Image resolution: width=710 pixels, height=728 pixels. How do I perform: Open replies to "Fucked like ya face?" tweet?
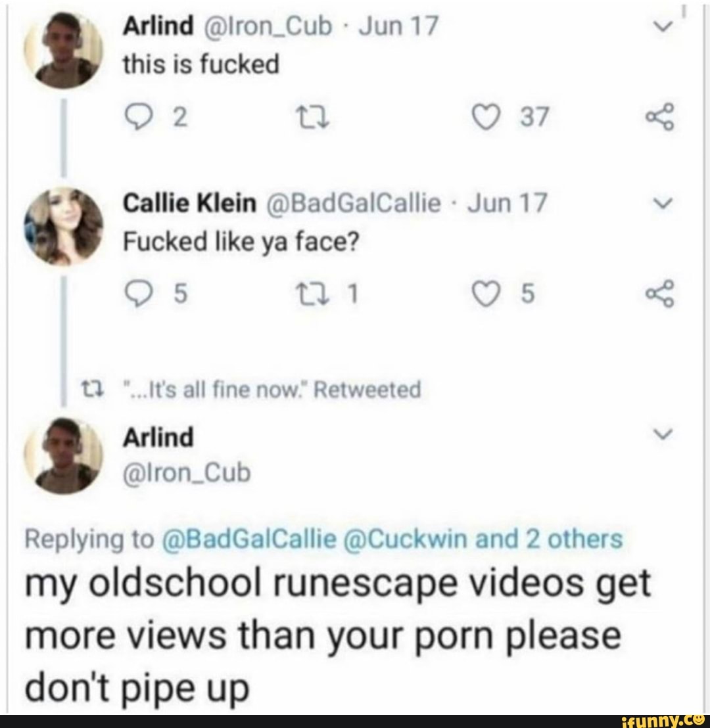click(x=139, y=294)
